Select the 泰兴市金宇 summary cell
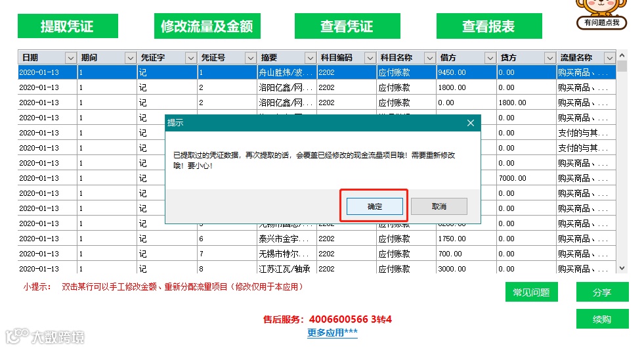 coord(287,239)
